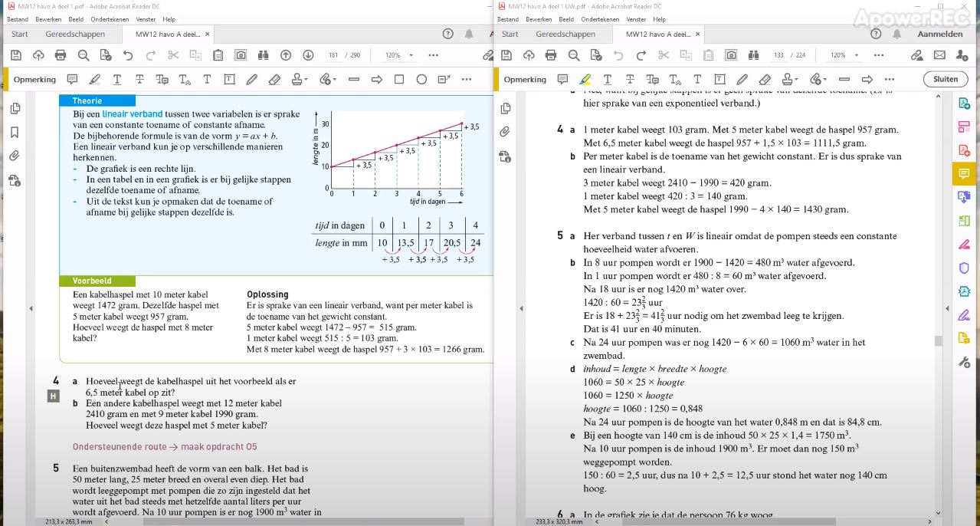Click page number field showing 133
The height and width of the screenshot is (526, 980).
(779, 55)
